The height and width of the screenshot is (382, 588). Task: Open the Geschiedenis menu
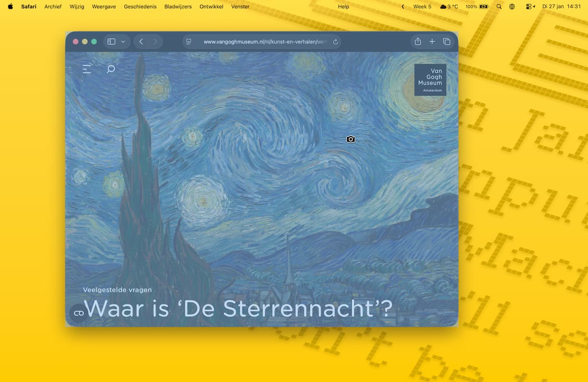coord(140,6)
